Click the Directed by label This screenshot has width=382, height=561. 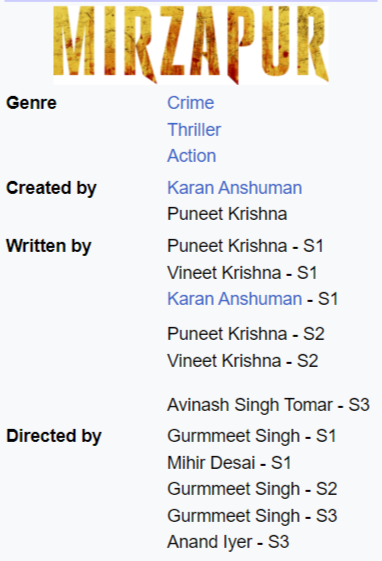[x=54, y=436]
